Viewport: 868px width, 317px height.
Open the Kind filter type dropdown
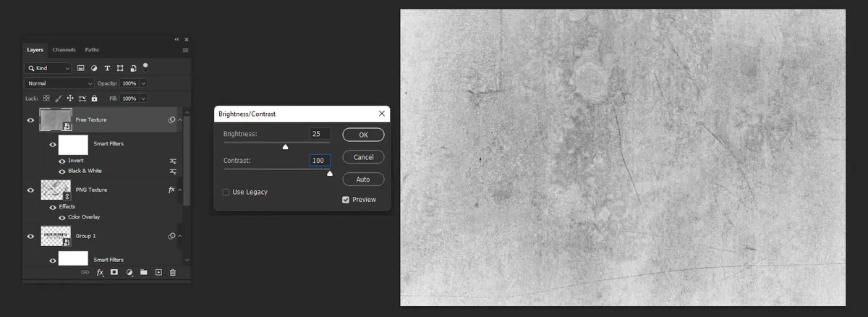point(48,68)
